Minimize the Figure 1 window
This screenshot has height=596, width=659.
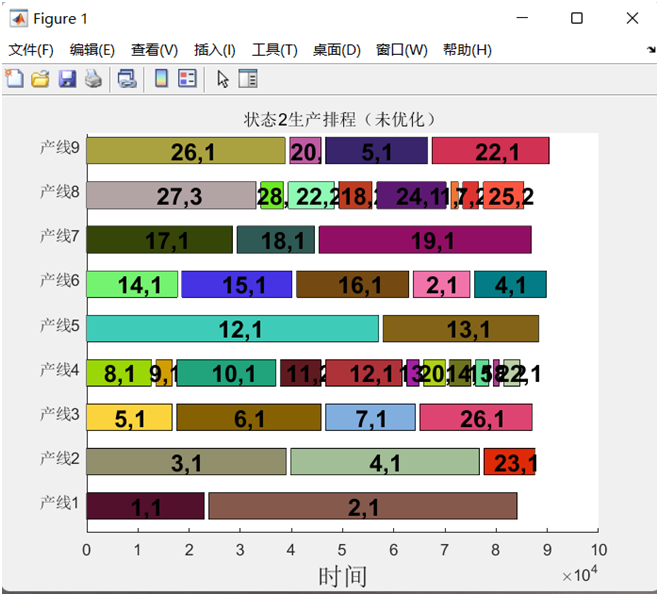click(522, 18)
